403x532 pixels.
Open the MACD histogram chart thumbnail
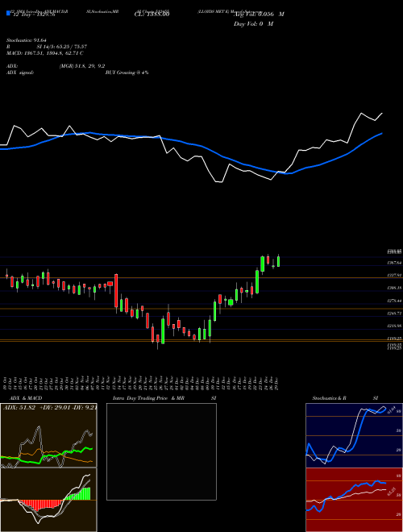coord(48,500)
